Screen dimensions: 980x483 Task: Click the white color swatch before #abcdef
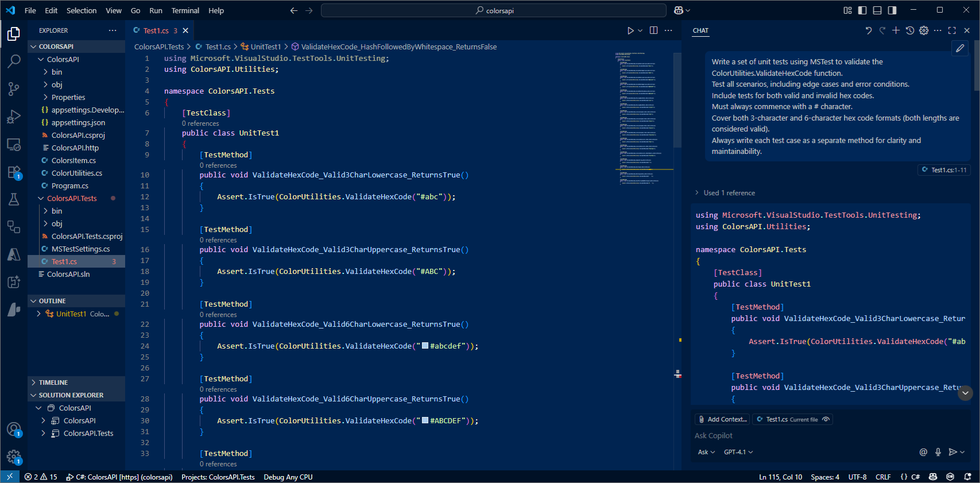(x=425, y=346)
